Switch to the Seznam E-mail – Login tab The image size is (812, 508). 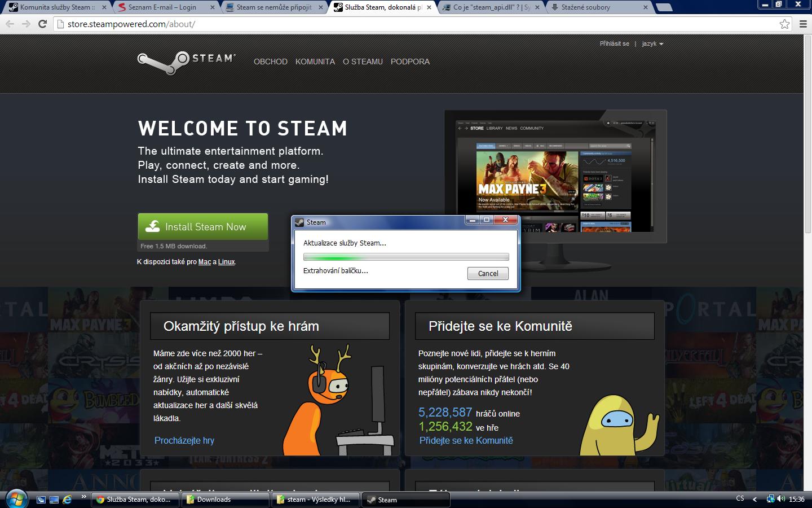tap(162, 7)
